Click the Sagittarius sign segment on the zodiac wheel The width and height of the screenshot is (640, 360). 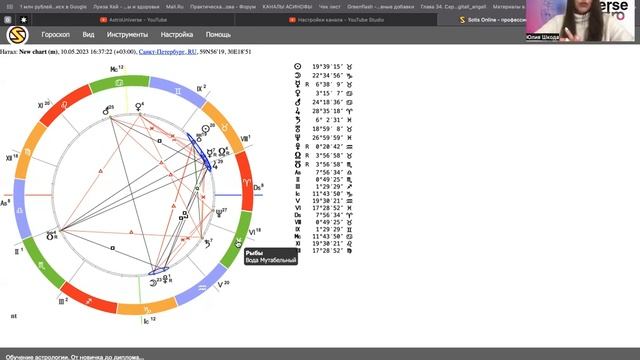tap(89, 301)
